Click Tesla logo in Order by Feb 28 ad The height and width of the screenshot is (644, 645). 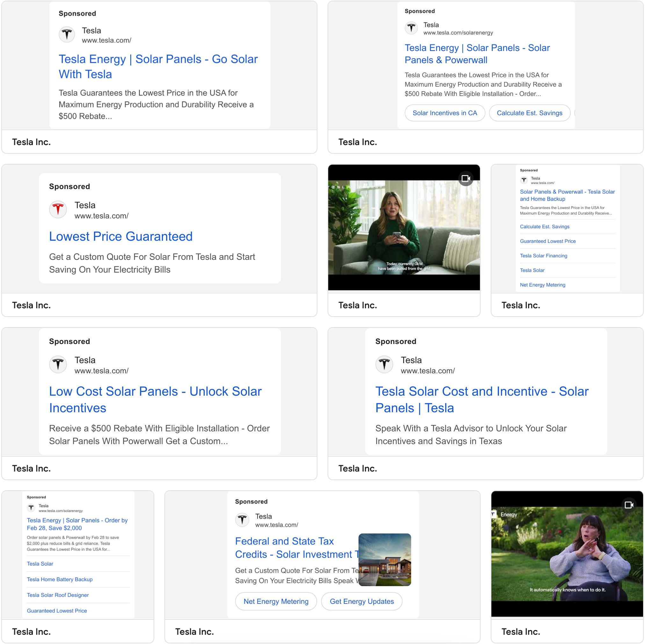31,508
